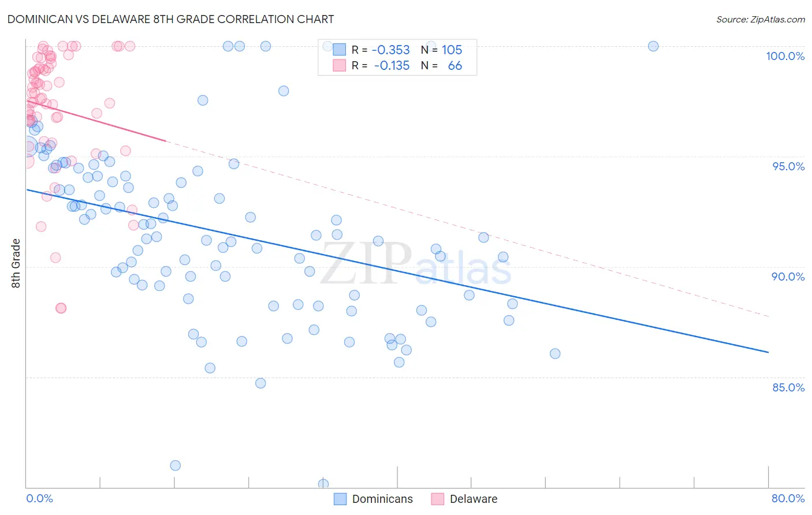This screenshot has height=515, width=812.
Task: Click the chart title text
Action: pos(170,19)
